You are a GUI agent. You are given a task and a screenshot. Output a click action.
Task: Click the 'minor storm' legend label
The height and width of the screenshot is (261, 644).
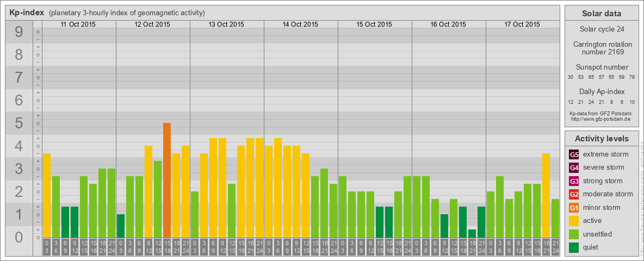pos(602,207)
